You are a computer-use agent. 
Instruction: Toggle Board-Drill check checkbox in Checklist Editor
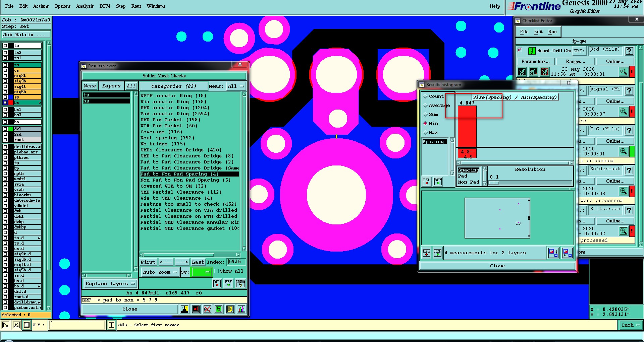point(520,50)
